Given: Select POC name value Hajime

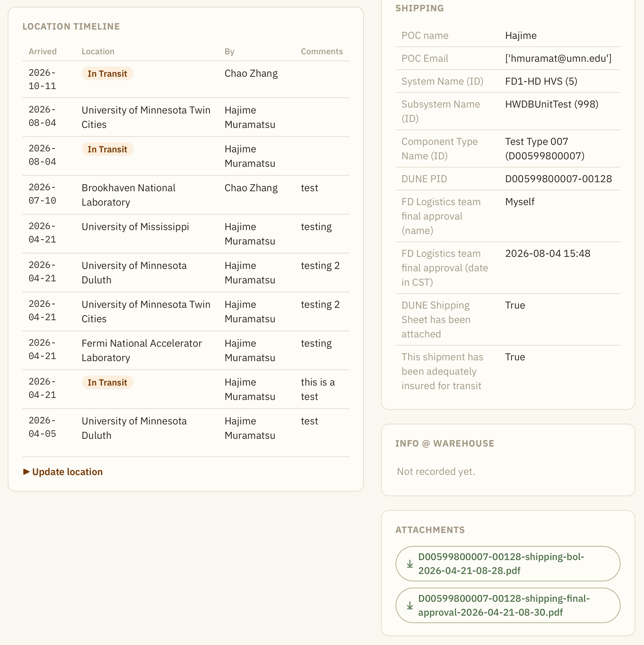Looking at the screenshot, I should (521, 35).
